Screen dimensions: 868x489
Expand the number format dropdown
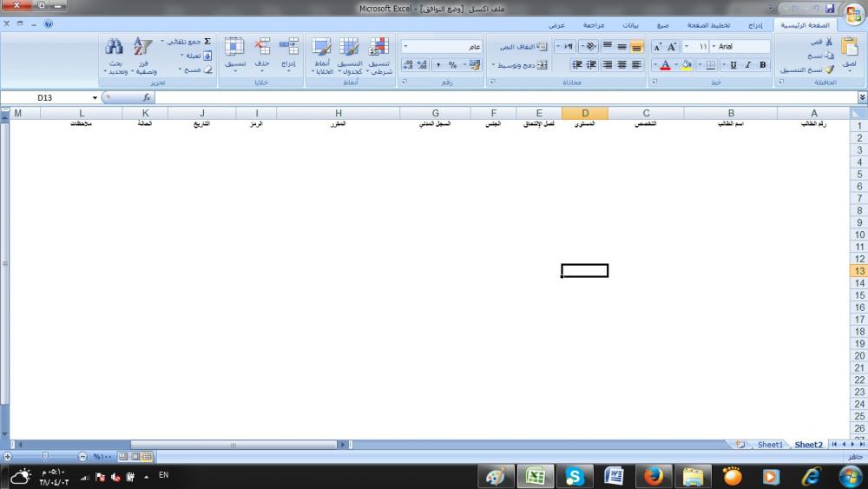(406, 47)
